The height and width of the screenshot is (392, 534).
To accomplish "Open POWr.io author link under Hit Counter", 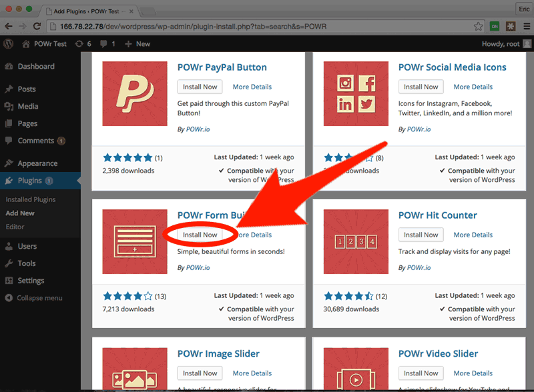I will (419, 268).
